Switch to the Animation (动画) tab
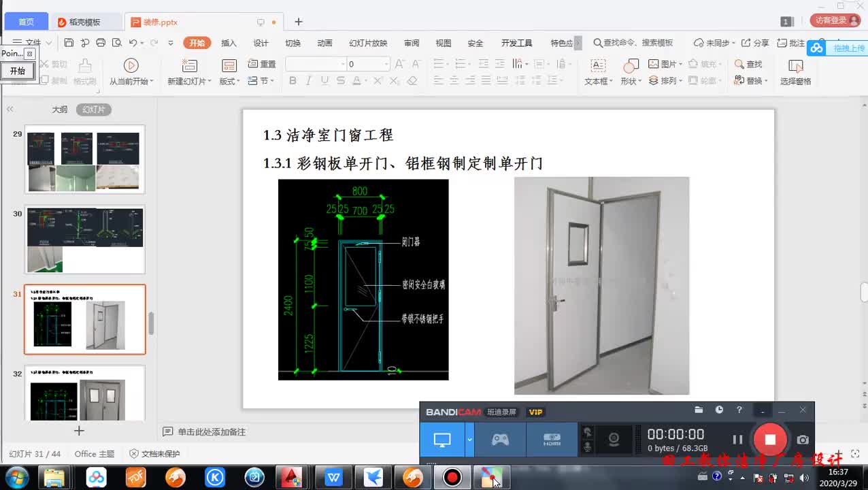 coord(324,43)
